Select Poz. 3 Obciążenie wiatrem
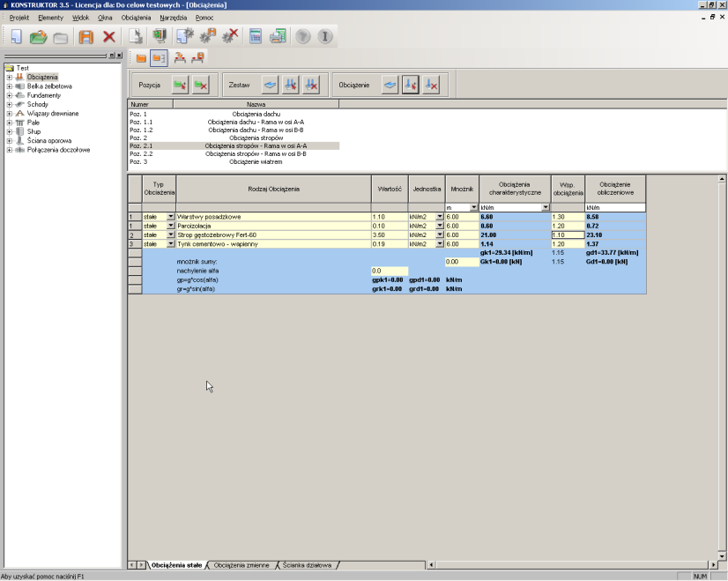728x581 pixels. coord(234,161)
